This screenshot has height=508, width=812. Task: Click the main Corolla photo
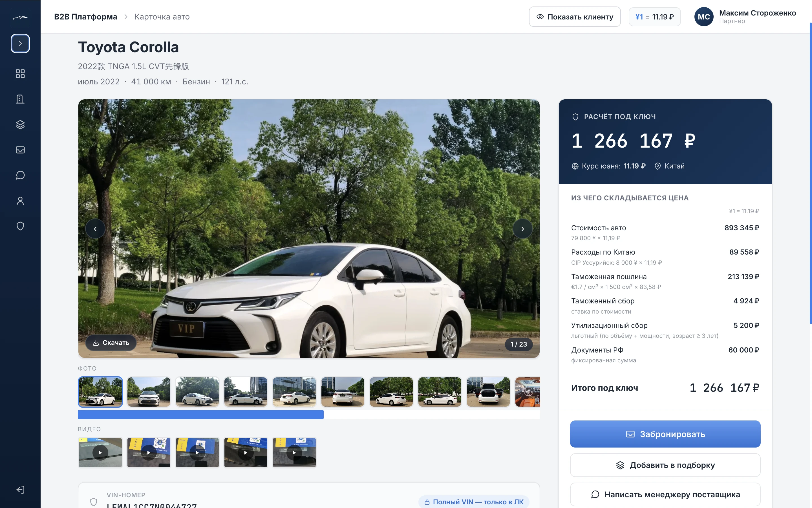coord(309,229)
